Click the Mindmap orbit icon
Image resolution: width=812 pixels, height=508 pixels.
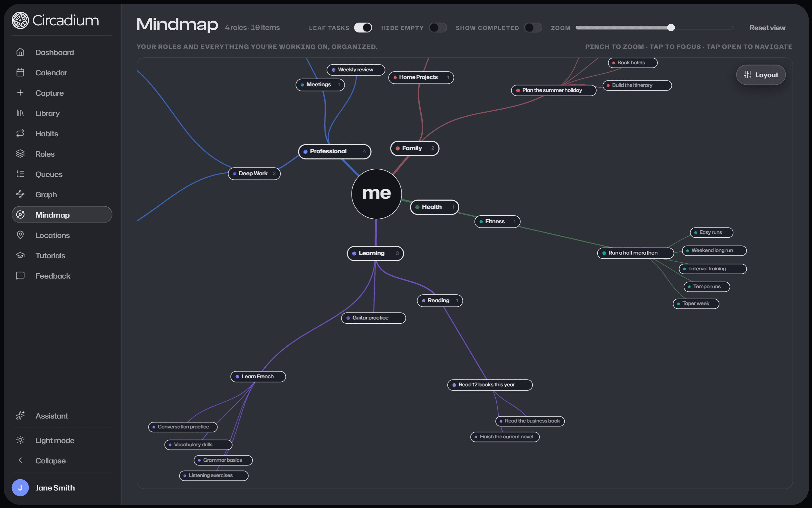[x=20, y=215]
